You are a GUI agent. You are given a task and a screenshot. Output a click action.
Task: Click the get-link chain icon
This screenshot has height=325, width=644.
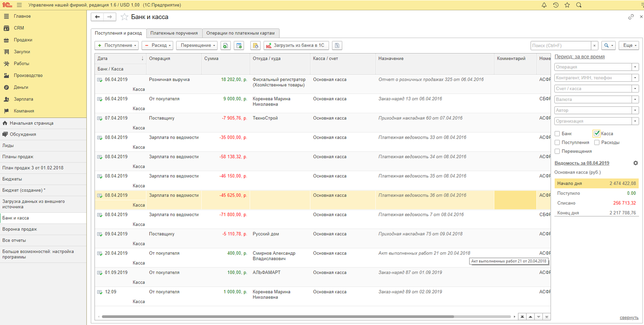(631, 17)
